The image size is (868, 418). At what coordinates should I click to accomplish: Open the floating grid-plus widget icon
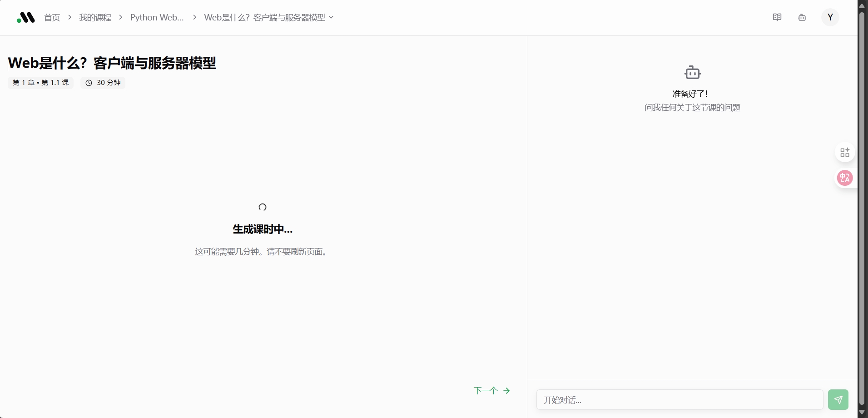(x=845, y=152)
